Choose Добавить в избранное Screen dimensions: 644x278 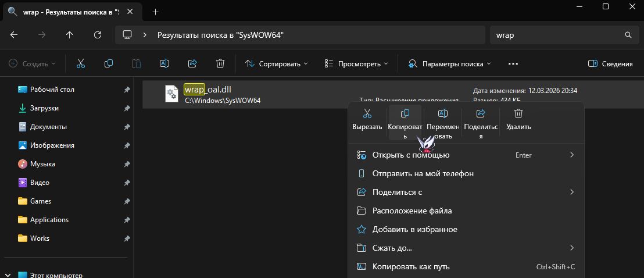pos(466,229)
